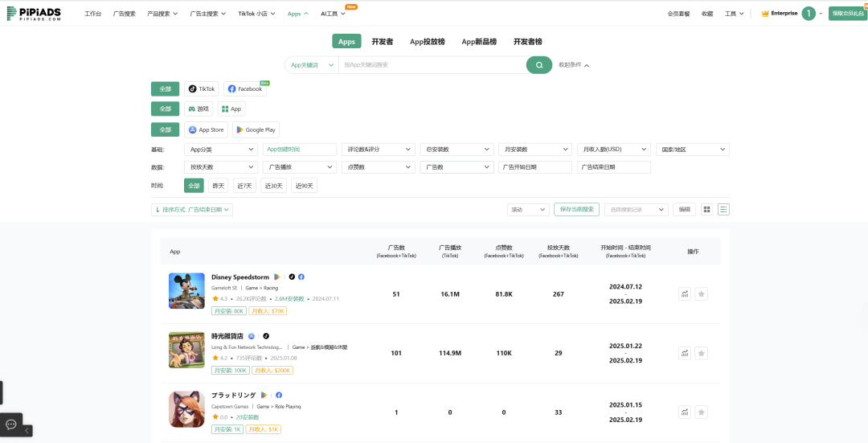868x443 pixels.
Task: Filter store by App Store
Action: [206, 129]
